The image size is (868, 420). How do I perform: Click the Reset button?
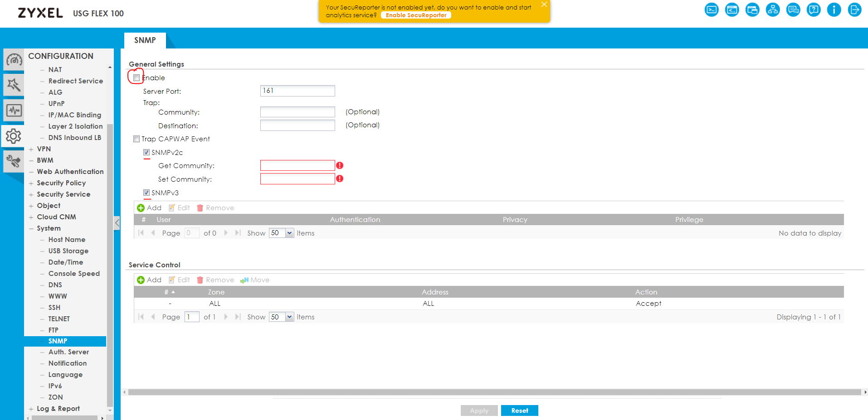pyautogui.click(x=519, y=410)
